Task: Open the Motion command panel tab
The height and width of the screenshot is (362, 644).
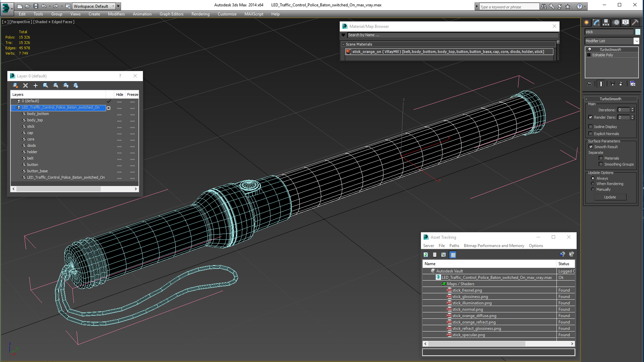Action: pyautogui.click(x=616, y=22)
